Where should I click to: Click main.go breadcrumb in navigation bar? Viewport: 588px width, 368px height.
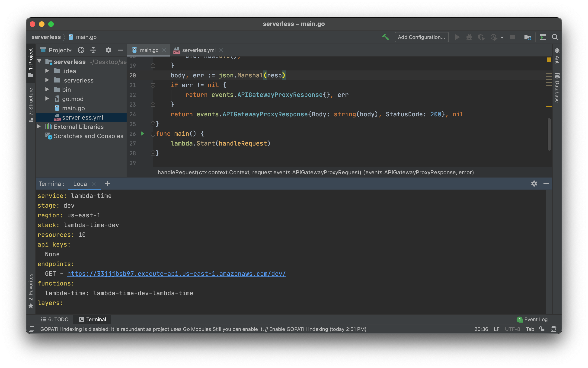(x=83, y=37)
